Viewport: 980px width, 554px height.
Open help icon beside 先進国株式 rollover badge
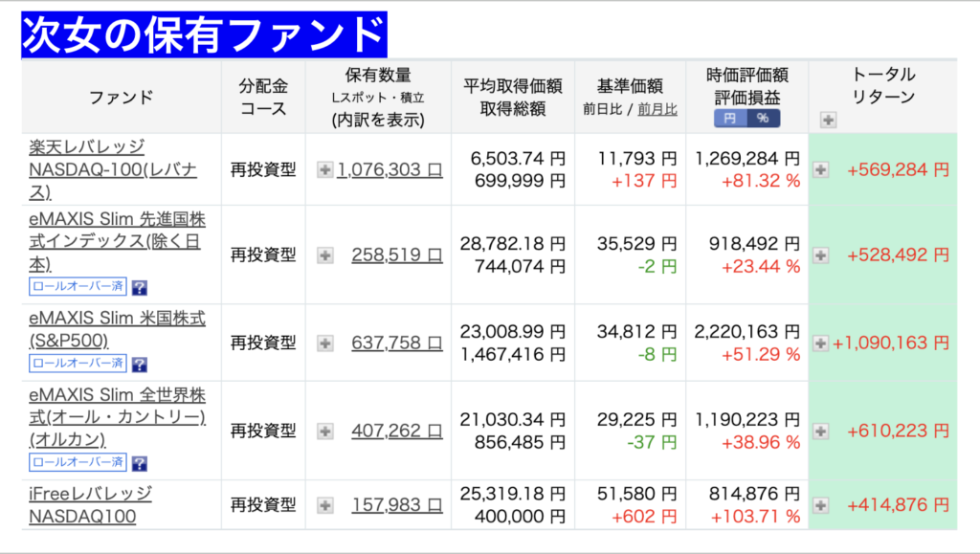pos(140,286)
